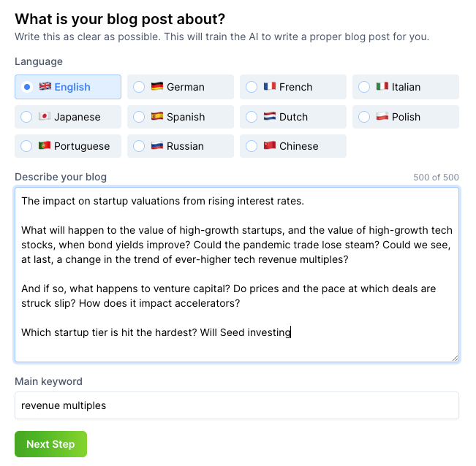Choose the Spanish language option label
Image resolution: width=476 pixels, height=466 pixels.
(186, 117)
